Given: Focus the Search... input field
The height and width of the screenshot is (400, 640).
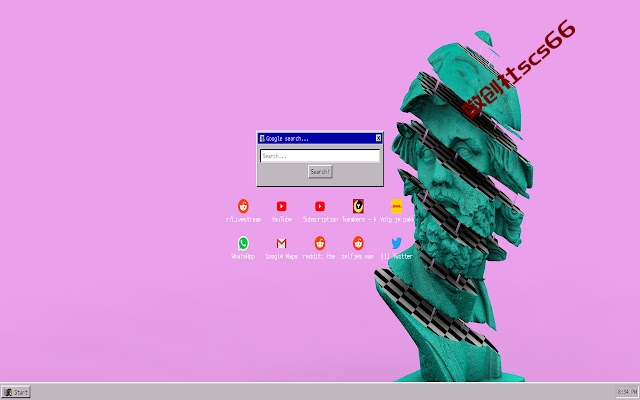Looking at the screenshot, I should coord(320,156).
